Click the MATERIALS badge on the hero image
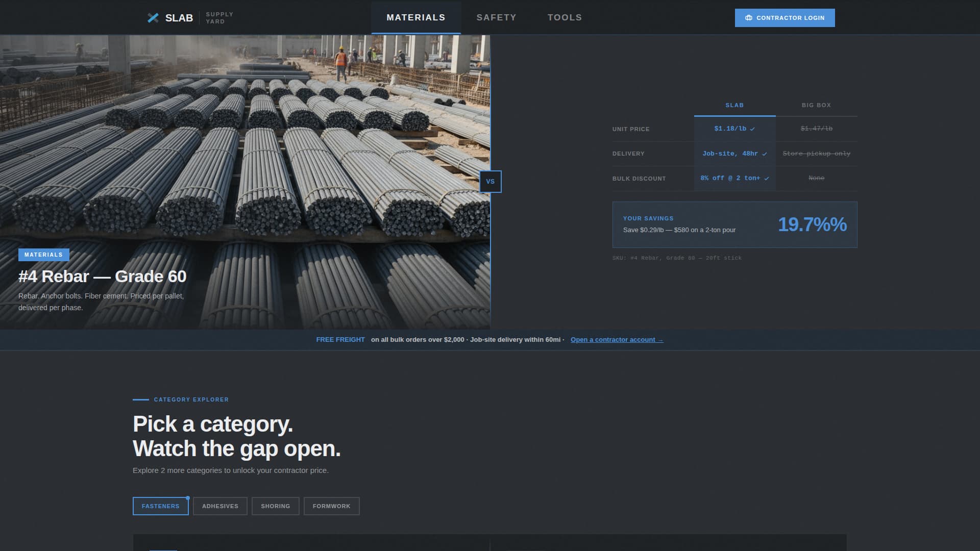This screenshot has height=551, width=980. 44,255
